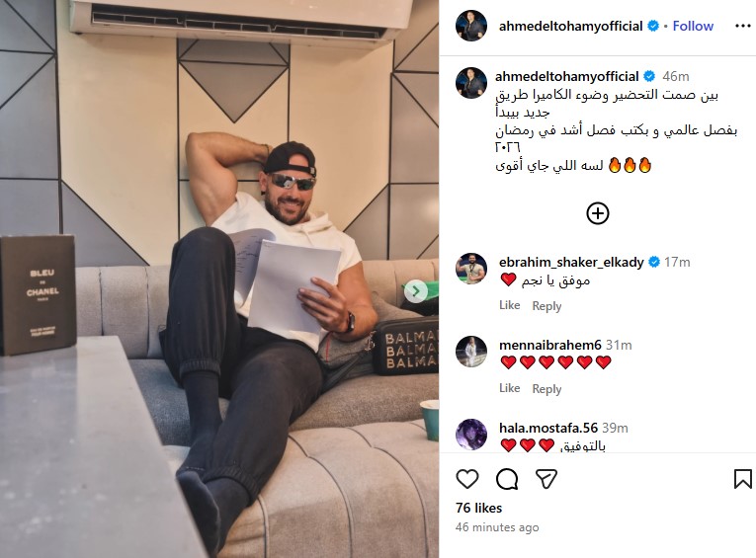Open ahmedeltohamyofficial username in caption
The height and width of the screenshot is (558, 756).
point(566,76)
